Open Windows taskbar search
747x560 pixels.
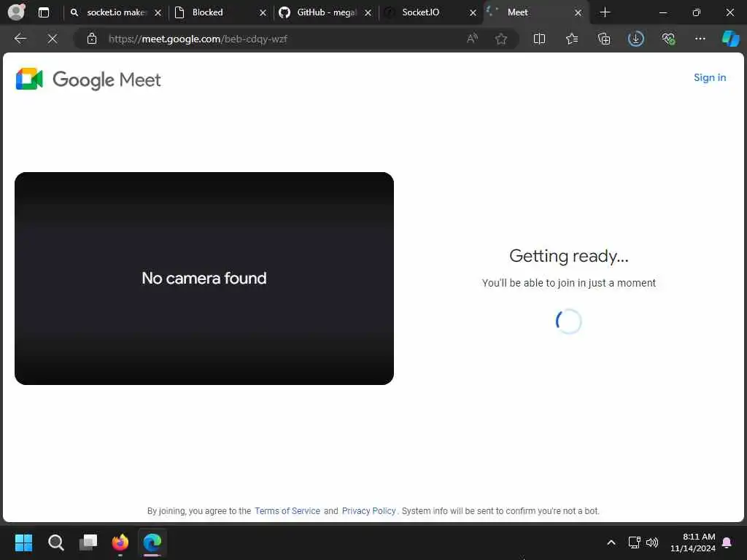coord(55,542)
